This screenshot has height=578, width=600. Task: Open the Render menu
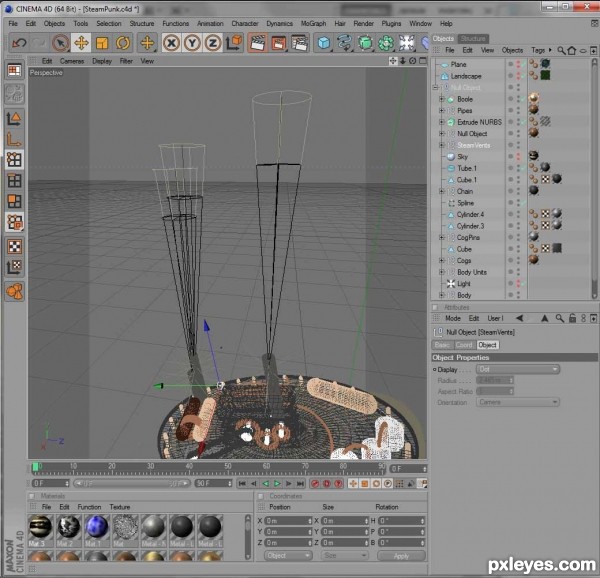point(364,23)
